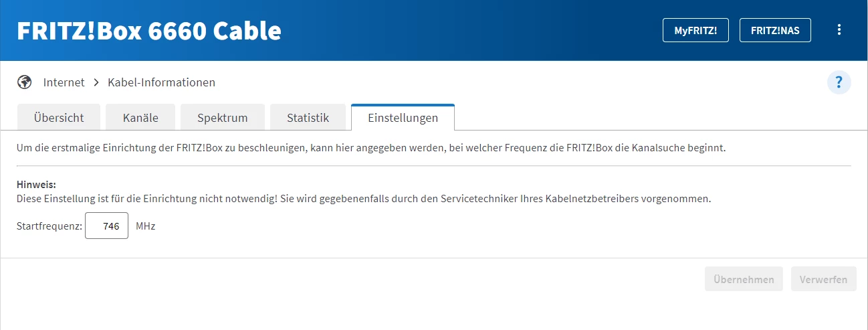The image size is (868, 330).
Task: Click the MHz unit label
Action: tap(145, 226)
